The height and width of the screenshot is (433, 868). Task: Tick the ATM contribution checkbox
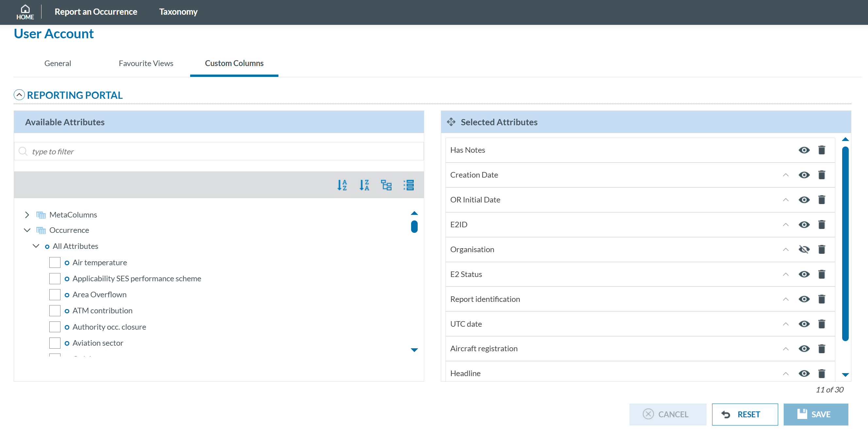click(x=55, y=311)
